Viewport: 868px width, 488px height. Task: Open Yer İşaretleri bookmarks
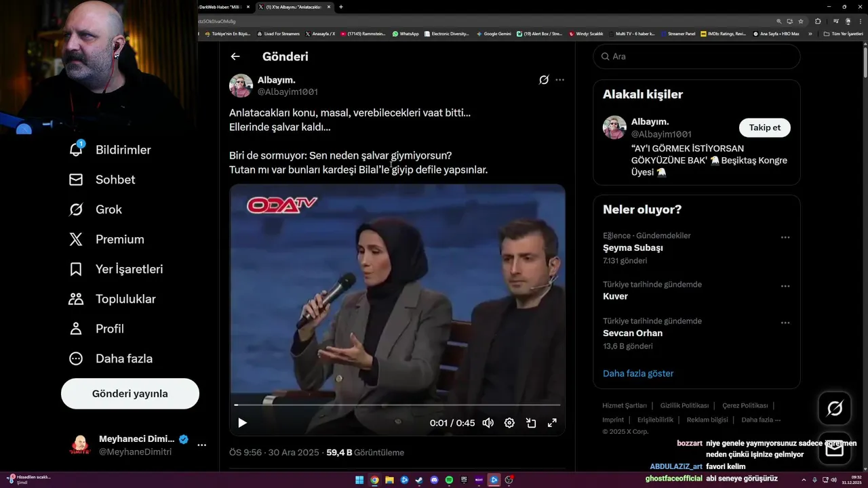tap(116, 269)
